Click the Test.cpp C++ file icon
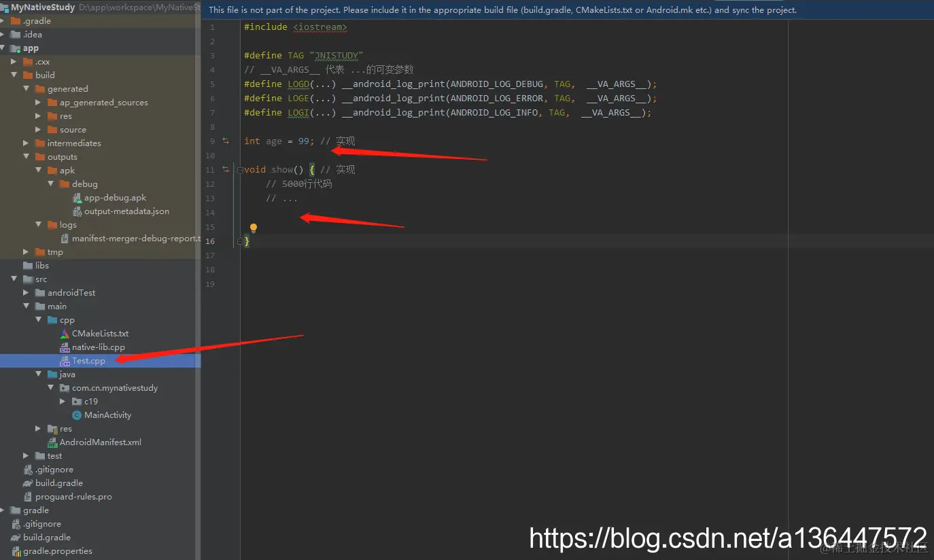The image size is (934, 560). (65, 361)
